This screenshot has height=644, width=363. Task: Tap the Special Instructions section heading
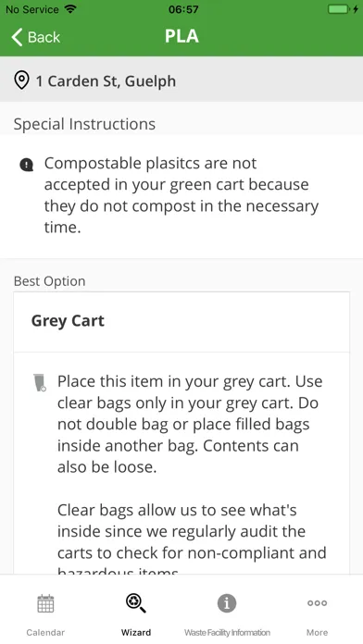[84, 124]
